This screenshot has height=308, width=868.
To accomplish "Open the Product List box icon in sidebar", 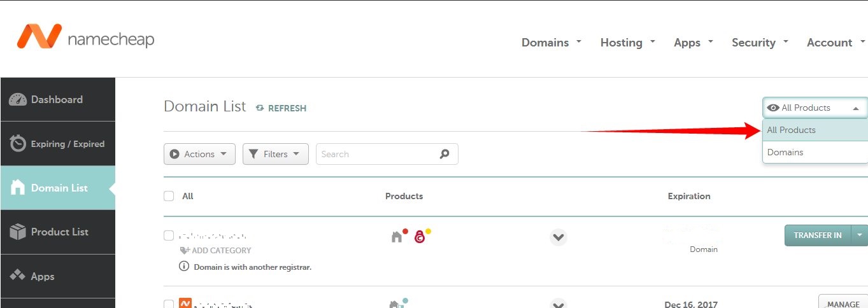I will [x=18, y=232].
